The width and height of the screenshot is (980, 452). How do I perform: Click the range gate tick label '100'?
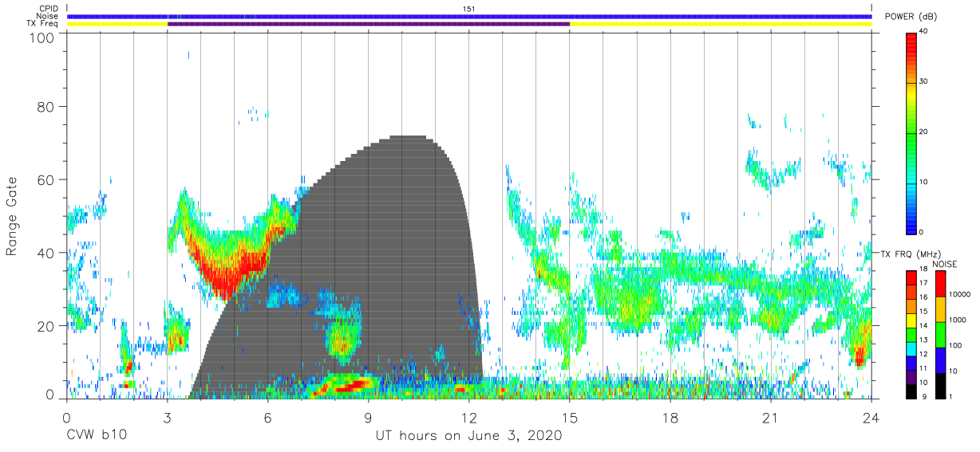(x=40, y=37)
